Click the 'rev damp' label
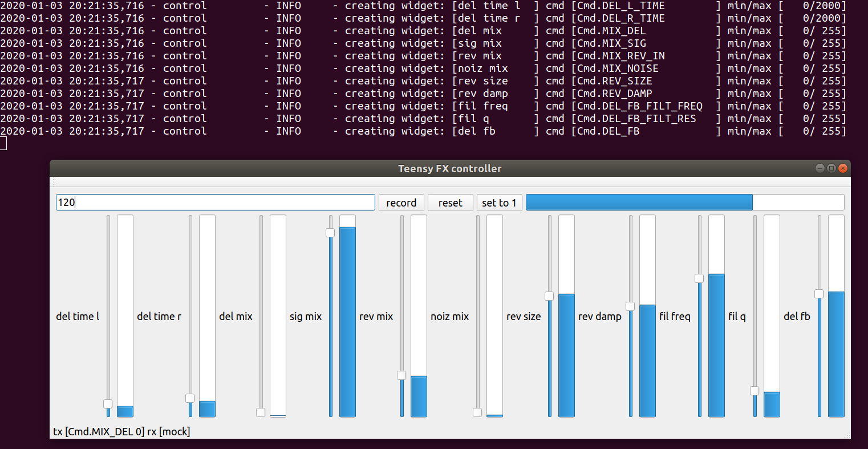Image resolution: width=868 pixels, height=449 pixels. point(600,317)
